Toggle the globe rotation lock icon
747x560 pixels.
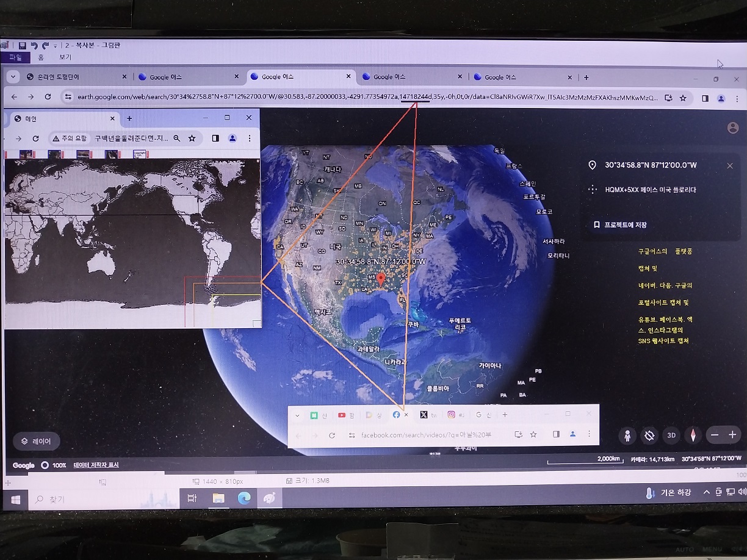[x=649, y=435]
